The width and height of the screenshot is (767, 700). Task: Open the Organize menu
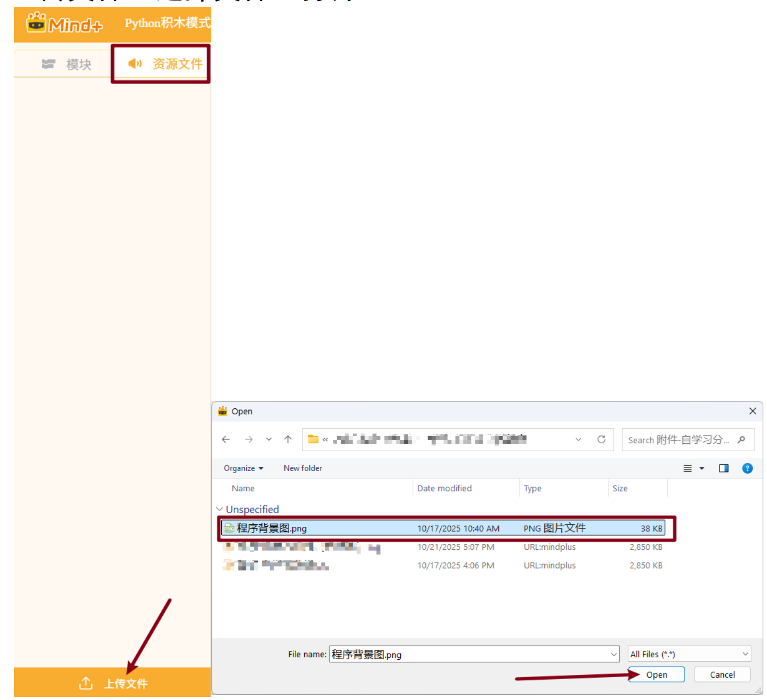(x=243, y=468)
